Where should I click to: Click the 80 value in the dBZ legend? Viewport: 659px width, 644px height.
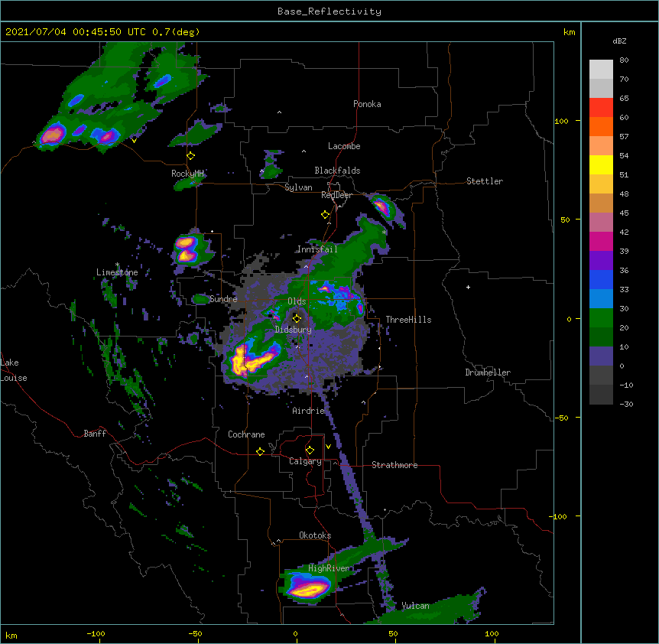624,60
